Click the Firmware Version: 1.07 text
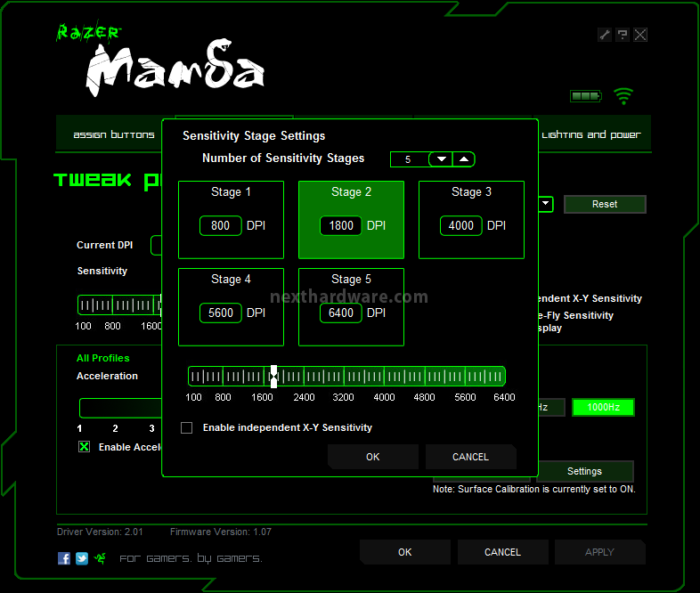Viewport: 700px width, 593px height. 221,532
